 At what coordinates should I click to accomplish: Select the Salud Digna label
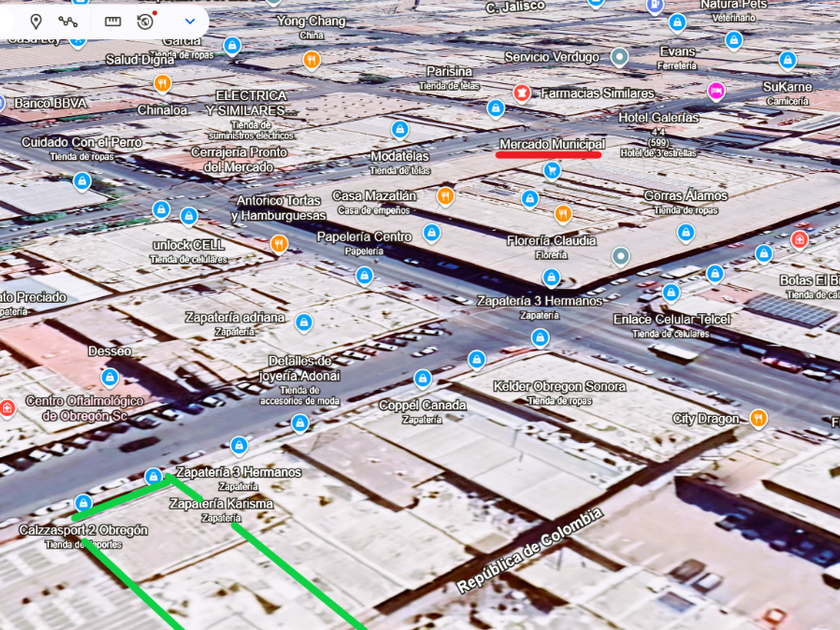[x=139, y=59]
